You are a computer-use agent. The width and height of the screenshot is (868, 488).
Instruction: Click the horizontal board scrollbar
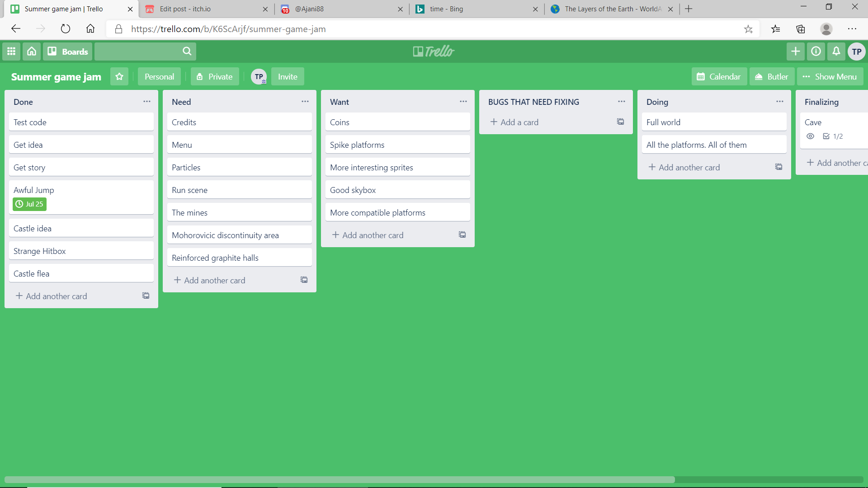(x=339, y=479)
